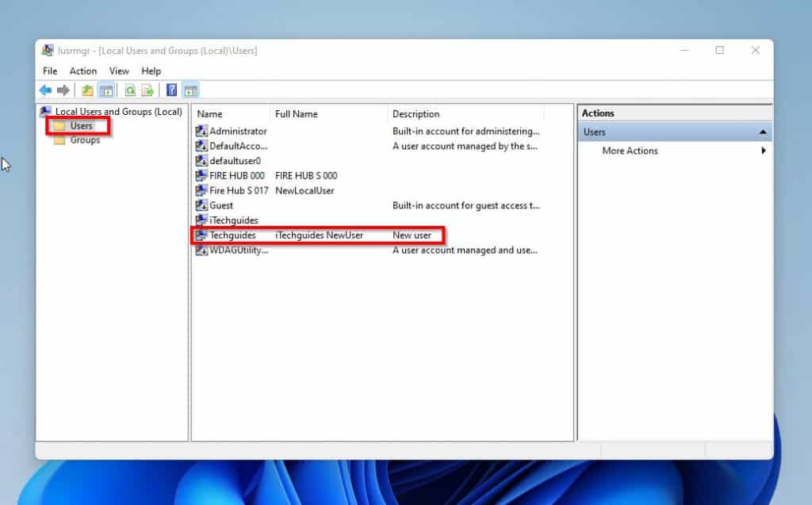Open the Action menu
This screenshot has height=505, width=812.
point(82,71)
